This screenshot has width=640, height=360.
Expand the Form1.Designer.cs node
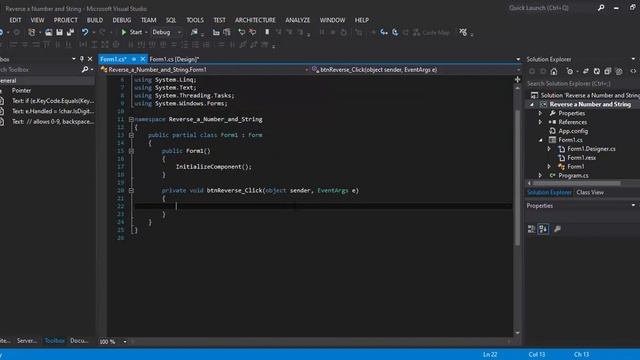click(x=549, y=149)
